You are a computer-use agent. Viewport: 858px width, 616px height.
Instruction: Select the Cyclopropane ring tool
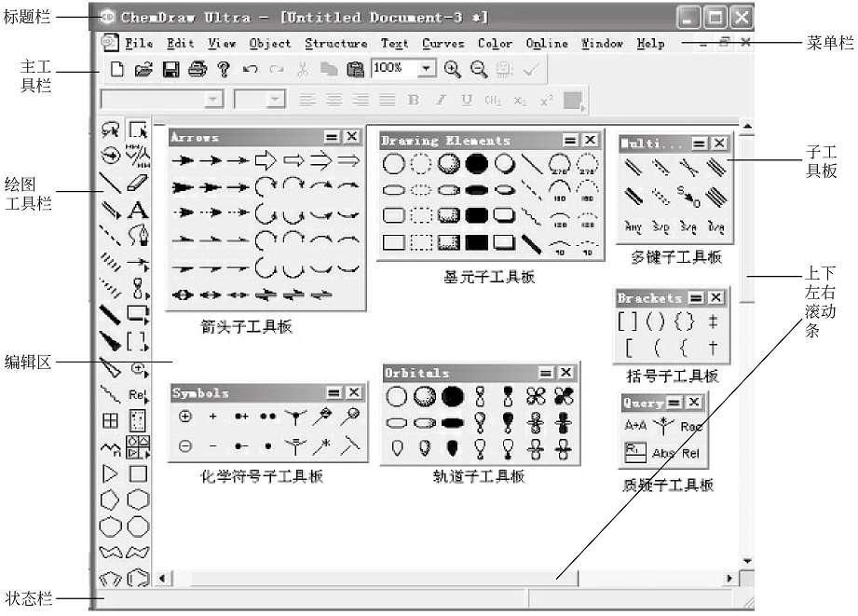click(x=110, y=473)
